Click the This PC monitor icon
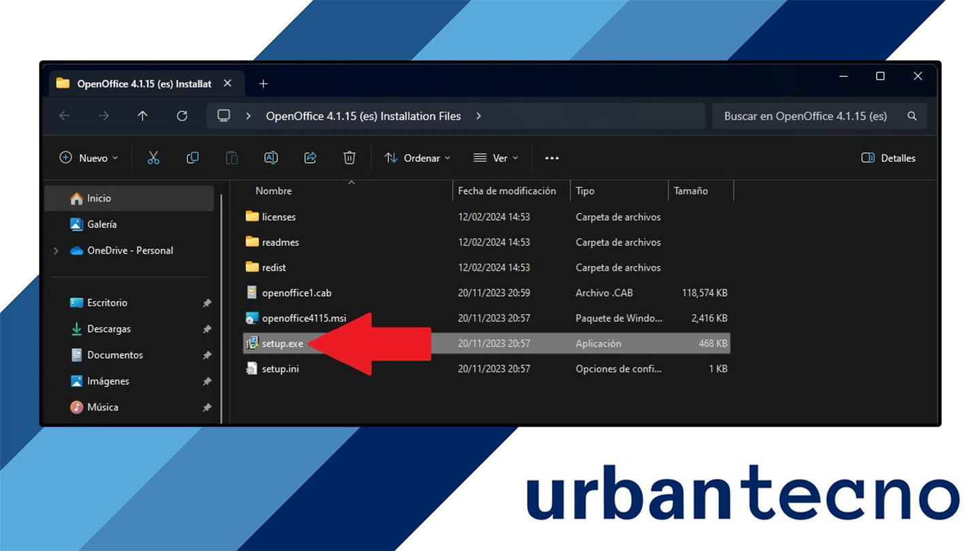 coord(224,116)
